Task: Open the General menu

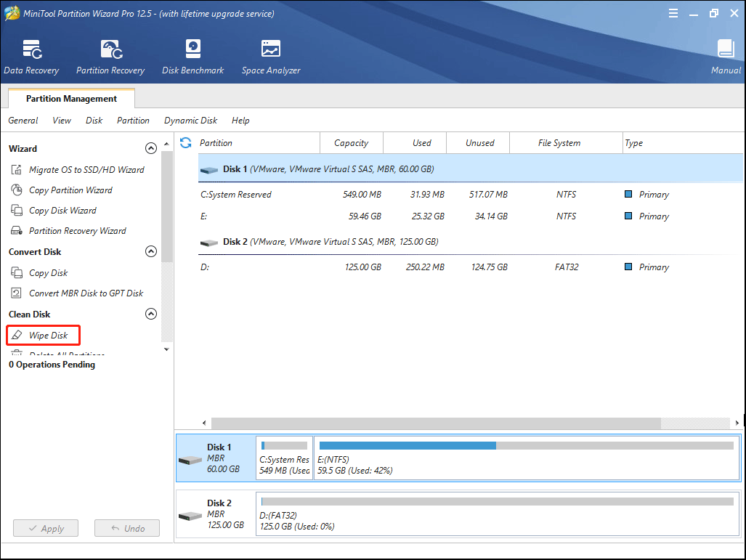Action: point(23,121)
